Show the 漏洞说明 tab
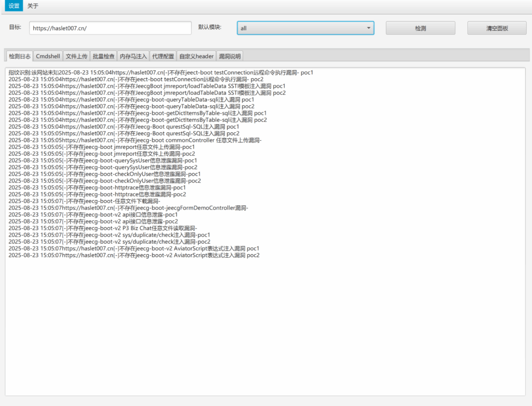The height and width of the screenshot is (406, 532). (x=229, y=56)
